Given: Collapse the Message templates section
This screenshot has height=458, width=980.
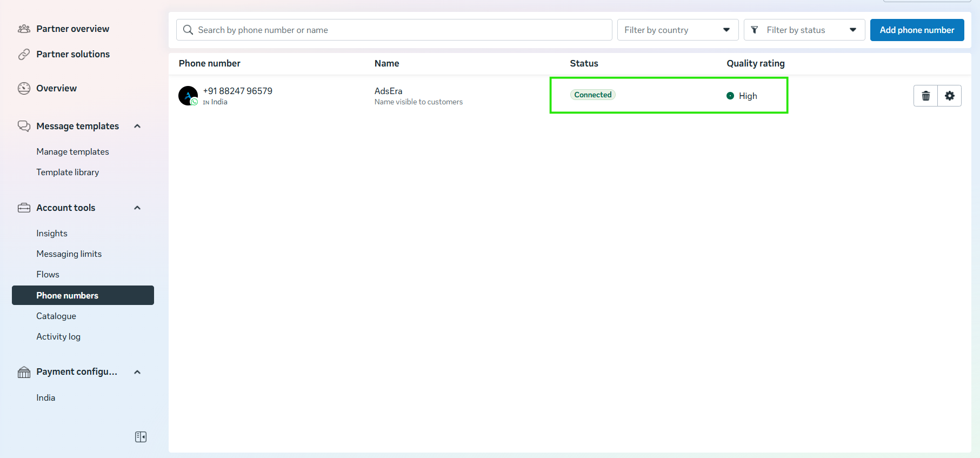Looking at the screenshot, I should point(137,126).
